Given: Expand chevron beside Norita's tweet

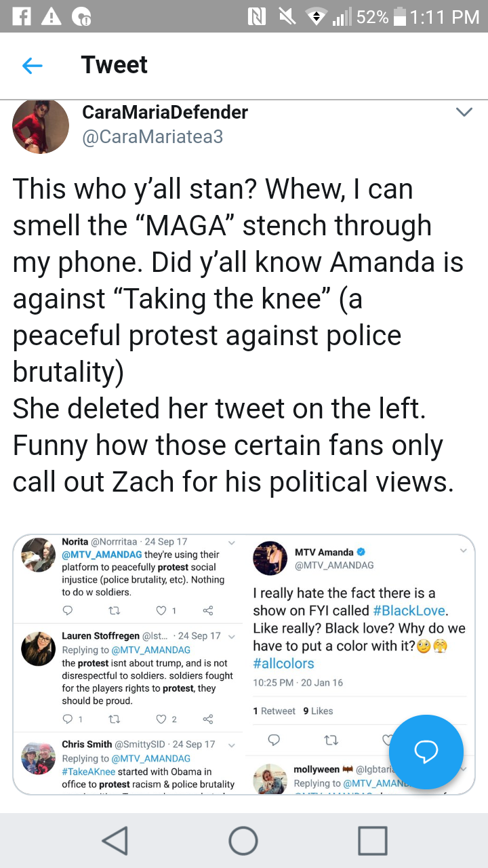Looking at the screenshot, I should point(231,542).
